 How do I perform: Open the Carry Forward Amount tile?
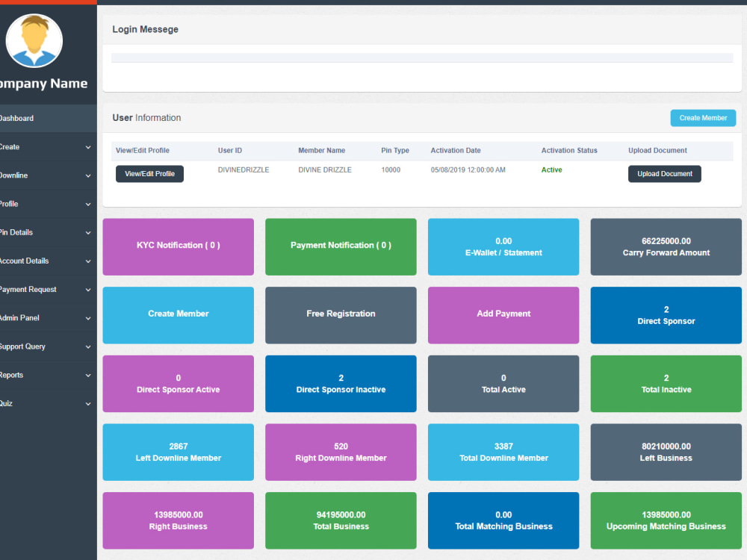click(666, 246)
